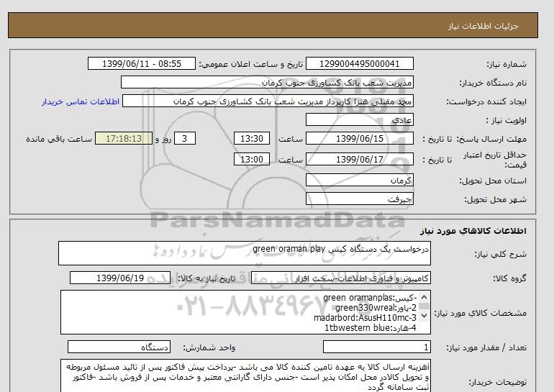The height and width of the screenshot is (392, 554).
Task: Click the specification line 1tbwestern blue hard
Action: (x=371, y=328)
